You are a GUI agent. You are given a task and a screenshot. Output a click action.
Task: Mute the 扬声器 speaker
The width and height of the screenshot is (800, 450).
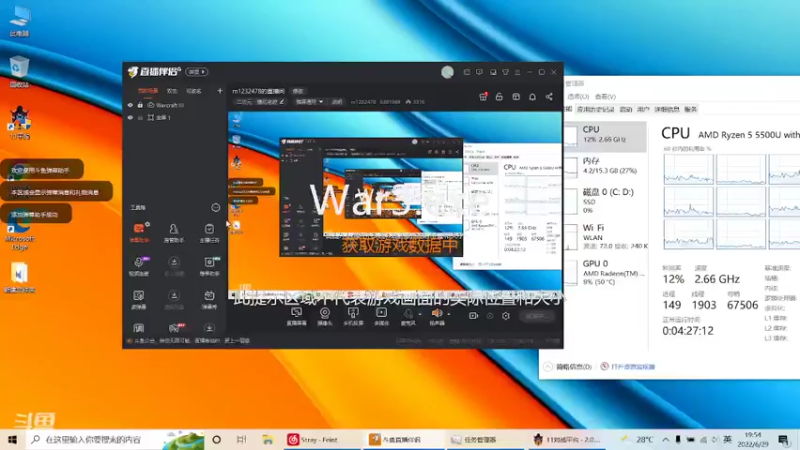point(437,316)
